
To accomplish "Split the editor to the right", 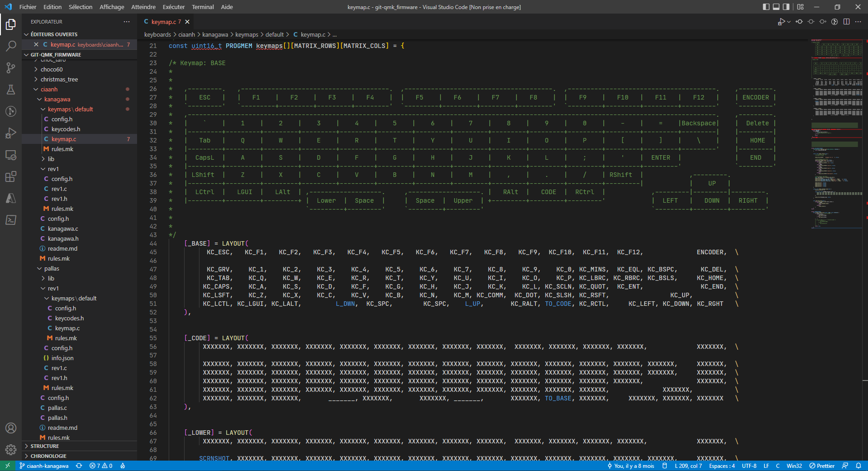I will coord(846,22).
